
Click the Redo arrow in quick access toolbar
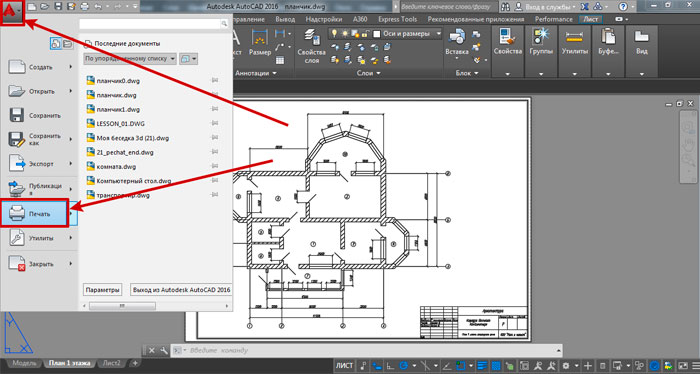pos(119,7)
